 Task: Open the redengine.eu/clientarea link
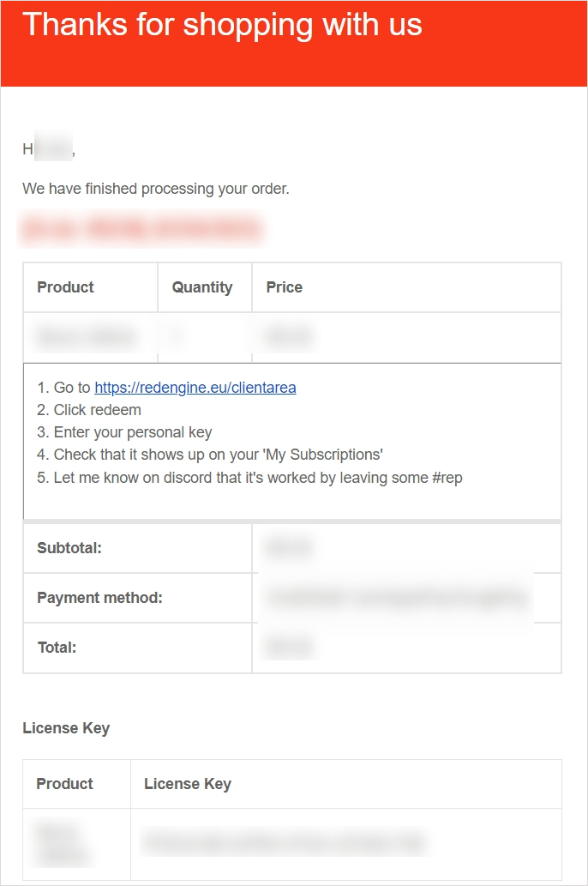click(195, 388)
